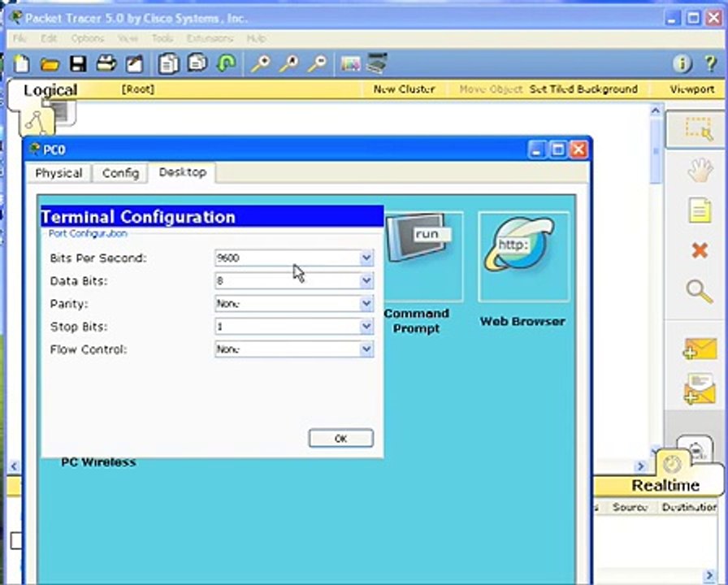
Task: Expand the Parity dropdown
Action: (x=366, y=303)
